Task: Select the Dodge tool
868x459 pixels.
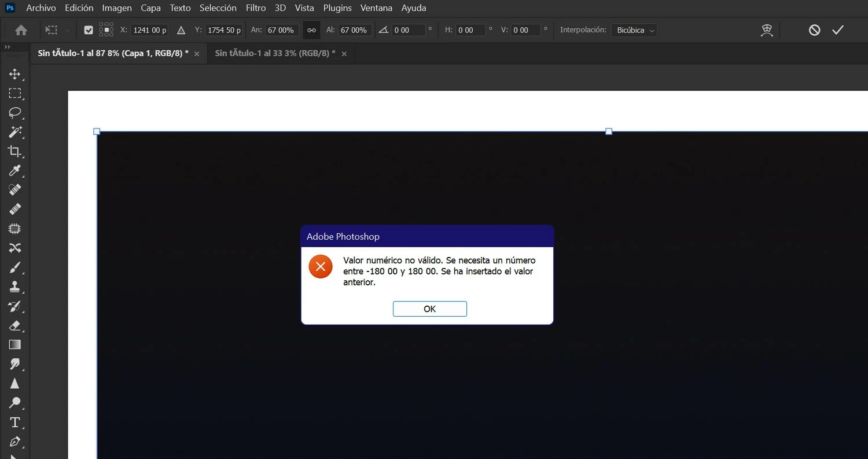Action: (15, 403)
